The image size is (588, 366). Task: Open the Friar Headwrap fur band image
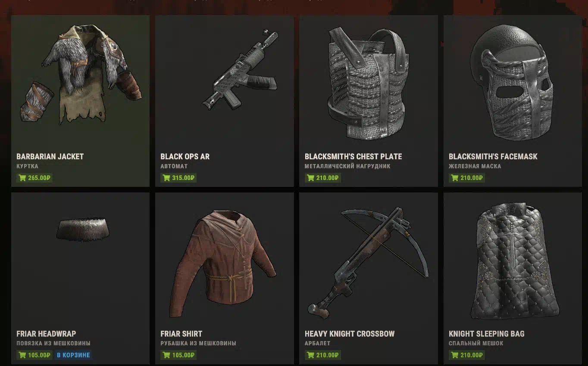tap(83, 229)
